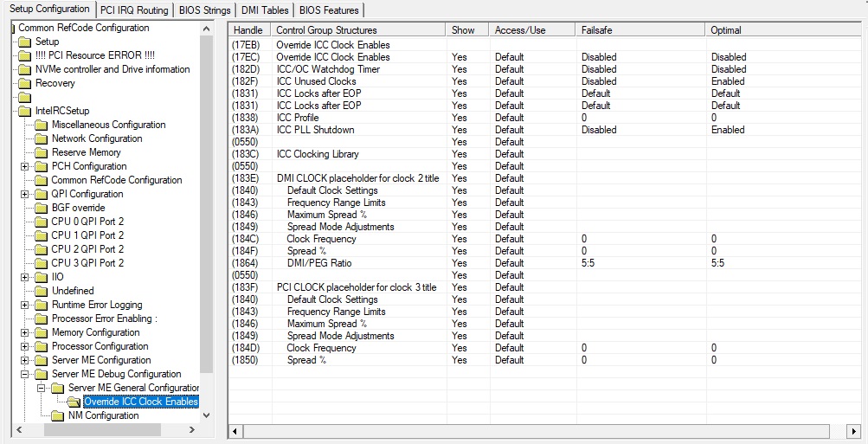Click the folder icon beside Recovery
This screenshot has height=444, width=868.
pyautogui.click(x=25, y=84)
